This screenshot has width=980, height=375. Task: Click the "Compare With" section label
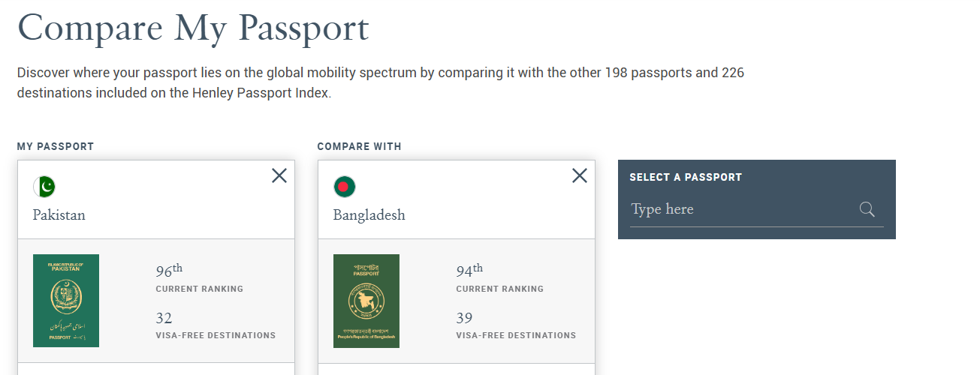[360, 146]
